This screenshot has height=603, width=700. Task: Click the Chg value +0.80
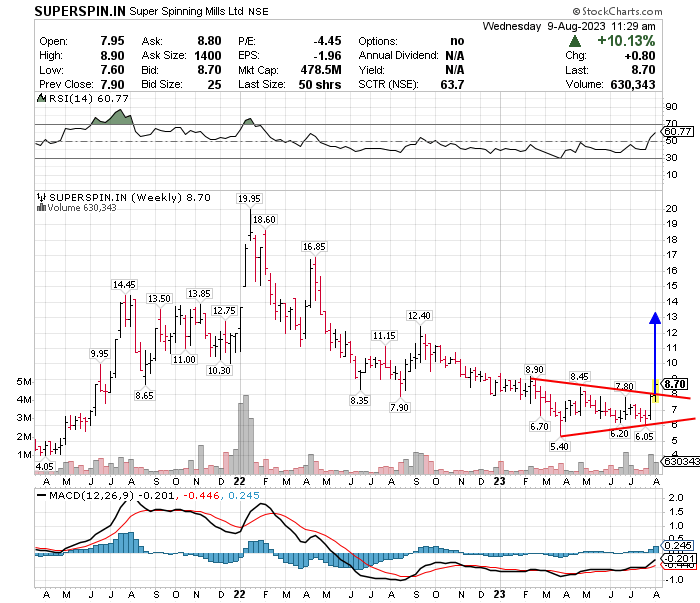[640, 56]
